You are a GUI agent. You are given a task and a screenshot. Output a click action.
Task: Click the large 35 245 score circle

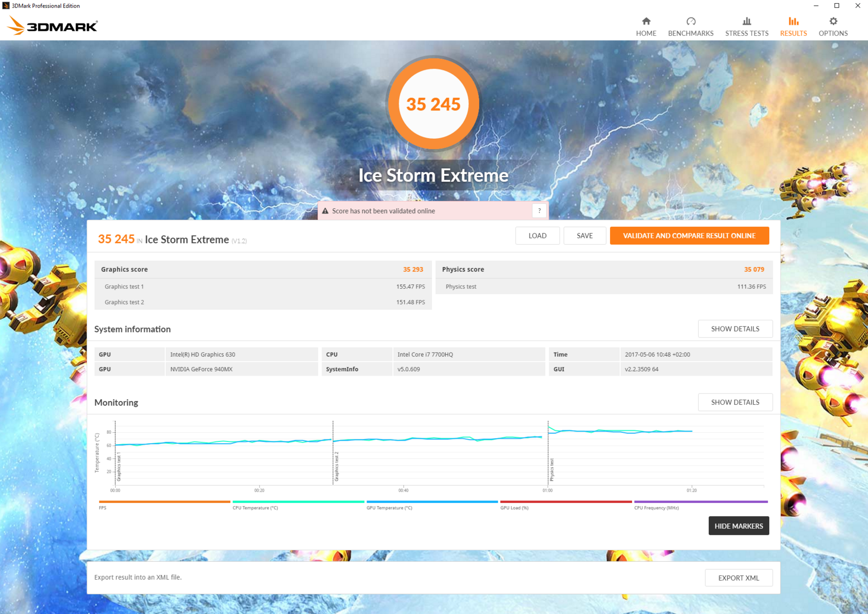click(x=433, y=104)
